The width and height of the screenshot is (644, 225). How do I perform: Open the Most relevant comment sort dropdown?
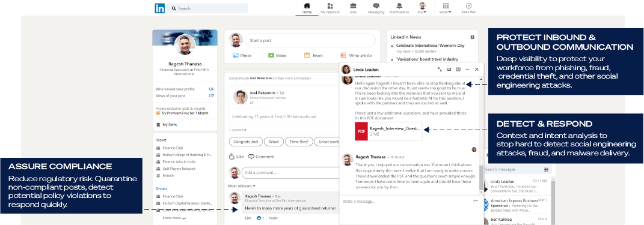[x=242, y=186]
